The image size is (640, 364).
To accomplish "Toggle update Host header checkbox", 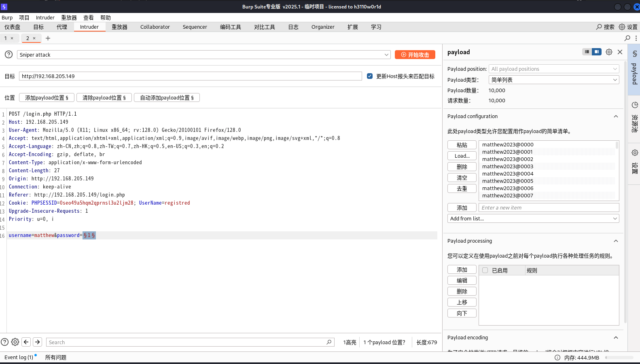I will [x=370, y=76].
